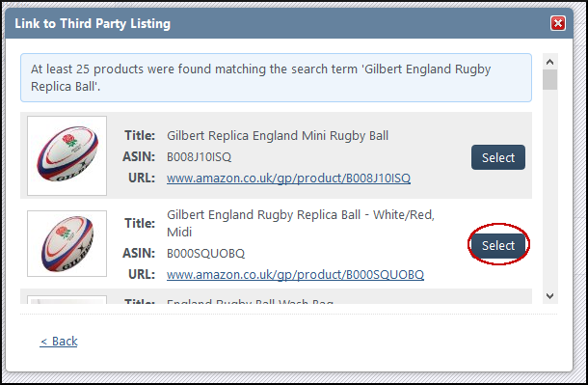Click the results list scrollbar thumb
Screen dimensions: 588x385
click(x=549, y=79)
